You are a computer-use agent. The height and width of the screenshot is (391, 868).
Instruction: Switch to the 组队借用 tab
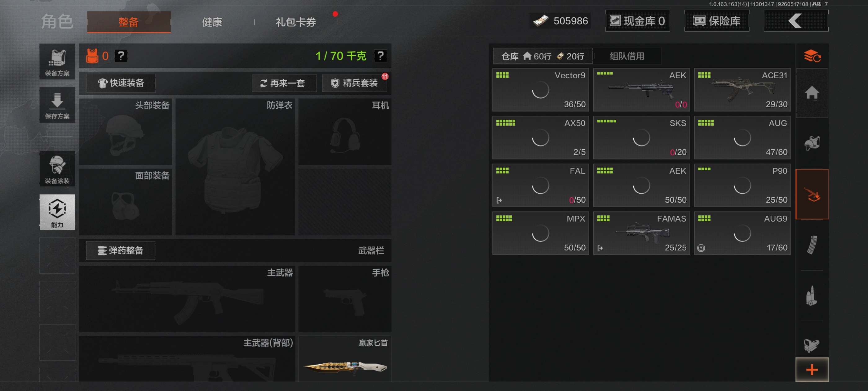coord(627,56)
